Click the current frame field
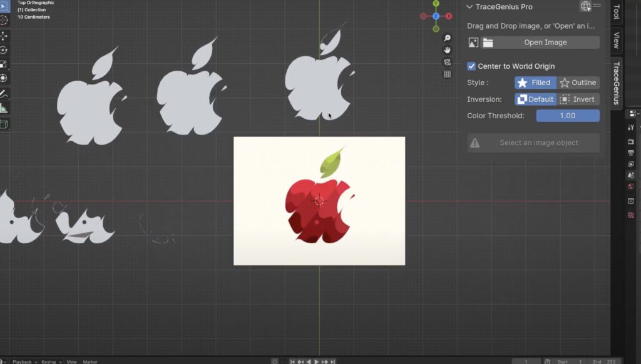Viewport: 641px width, 364px height. 526,361
